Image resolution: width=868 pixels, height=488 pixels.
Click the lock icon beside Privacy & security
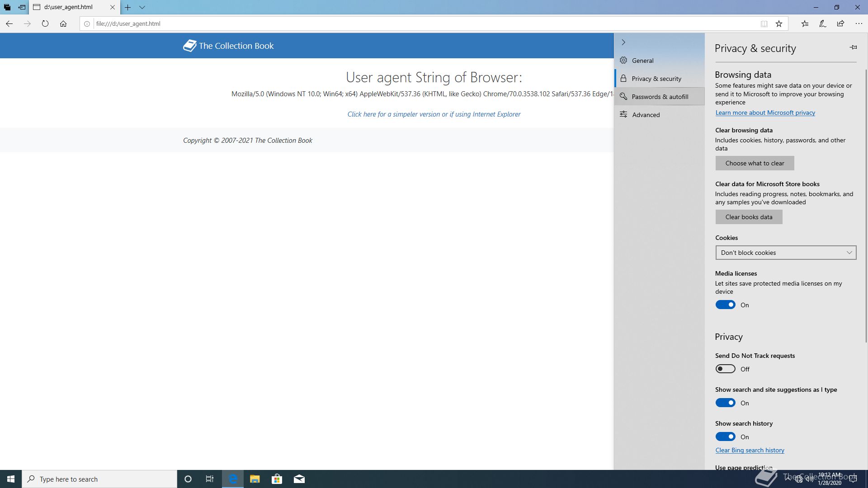pos(623,78)
